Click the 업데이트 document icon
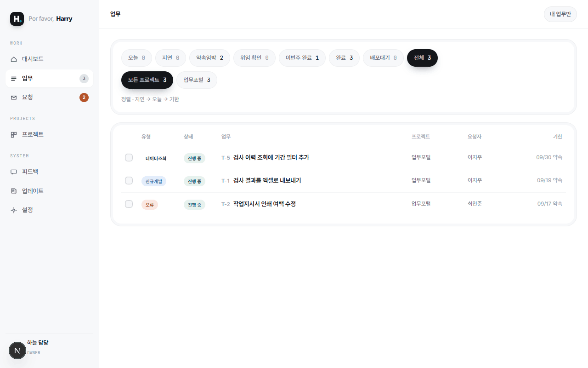 (x=14, y=191)
